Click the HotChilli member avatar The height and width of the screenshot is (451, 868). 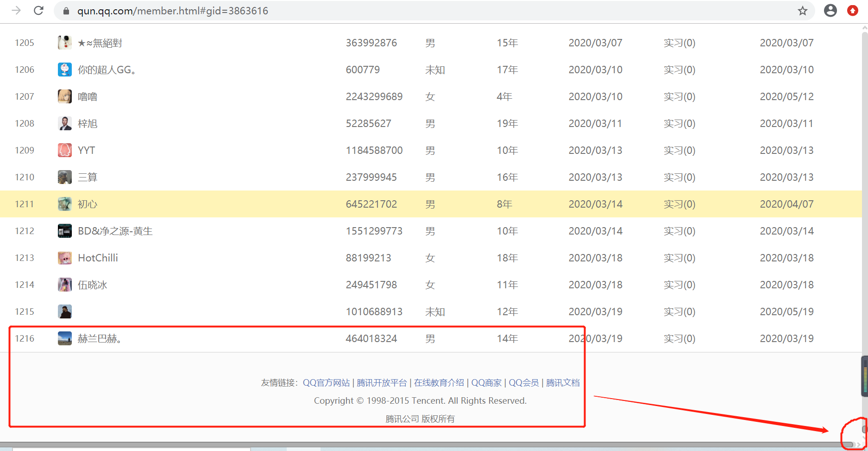pyautogui.click(x=64, y=258)
